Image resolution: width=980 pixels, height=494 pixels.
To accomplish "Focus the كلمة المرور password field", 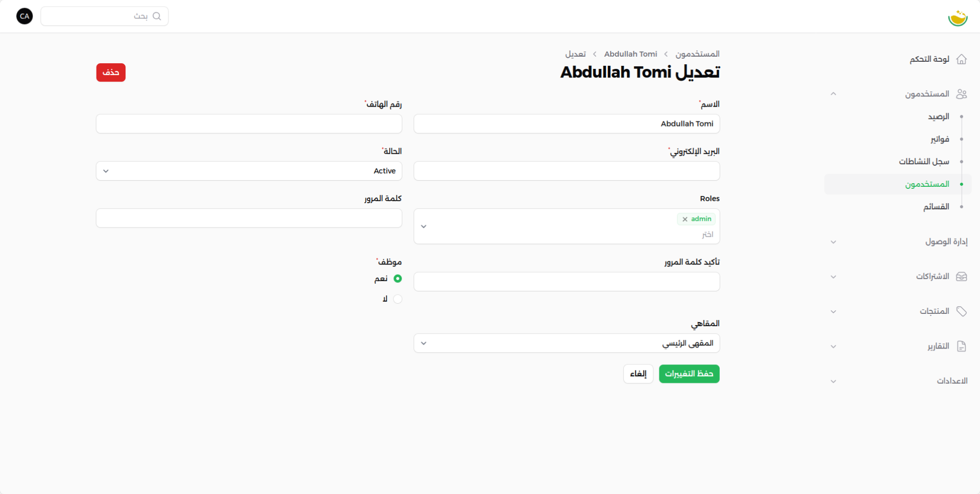I will point(249,218).
